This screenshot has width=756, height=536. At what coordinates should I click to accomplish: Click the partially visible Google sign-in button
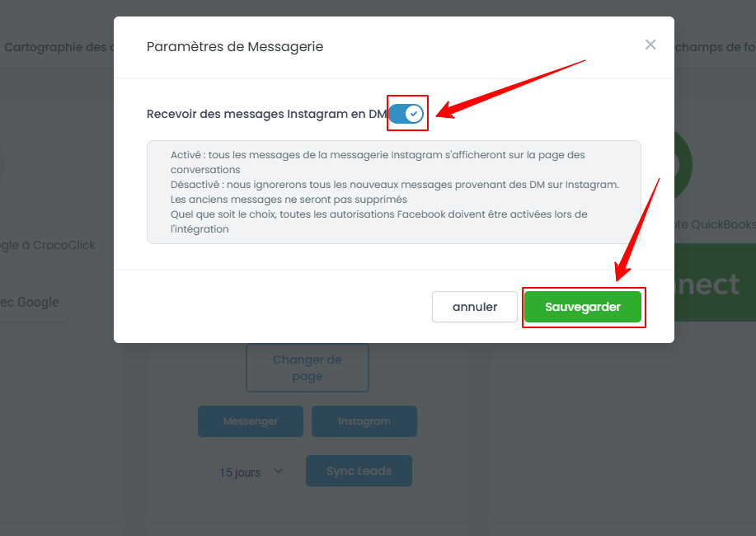click(x=33, y=303)
